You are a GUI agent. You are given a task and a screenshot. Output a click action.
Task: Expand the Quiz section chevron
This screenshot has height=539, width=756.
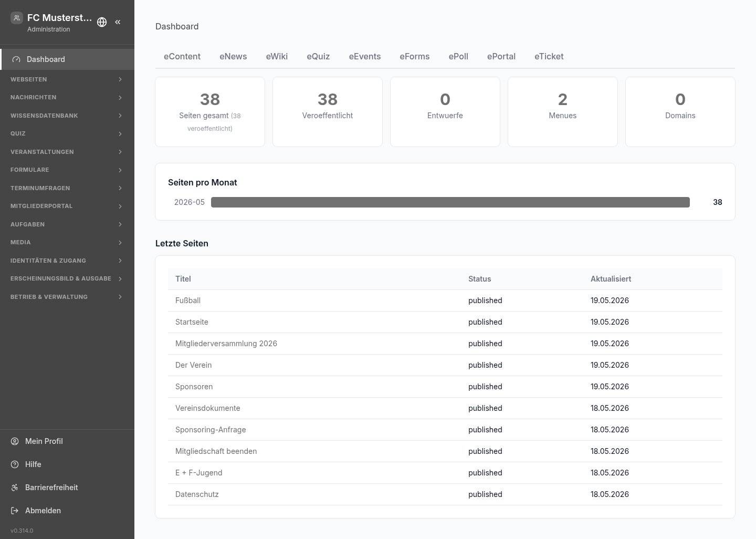pos(120,134)
